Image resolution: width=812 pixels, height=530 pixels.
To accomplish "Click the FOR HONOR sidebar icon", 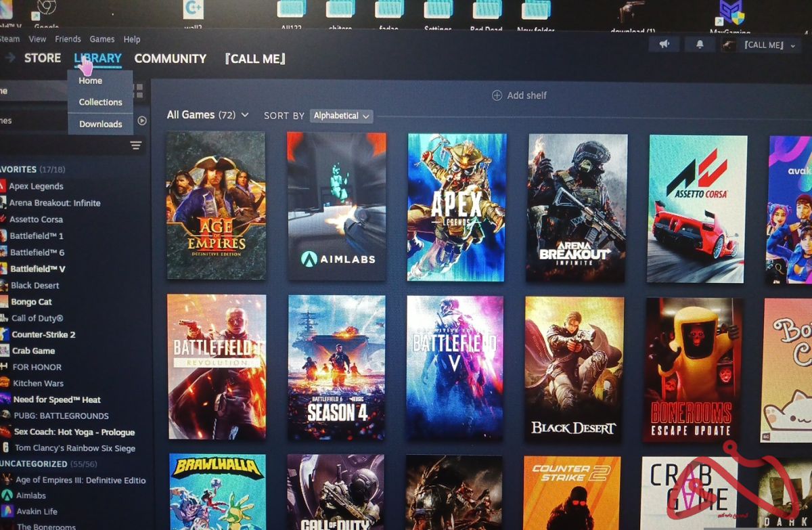I will point(5,367).
